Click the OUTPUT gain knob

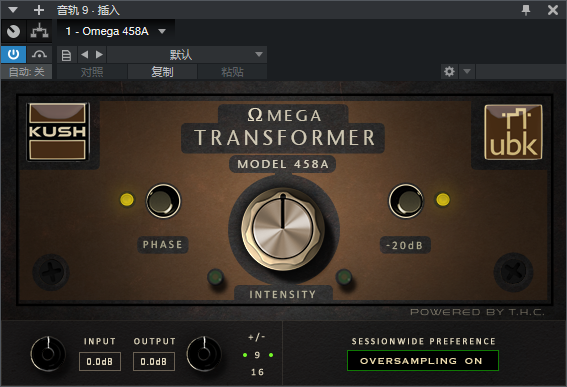point(204,354)
